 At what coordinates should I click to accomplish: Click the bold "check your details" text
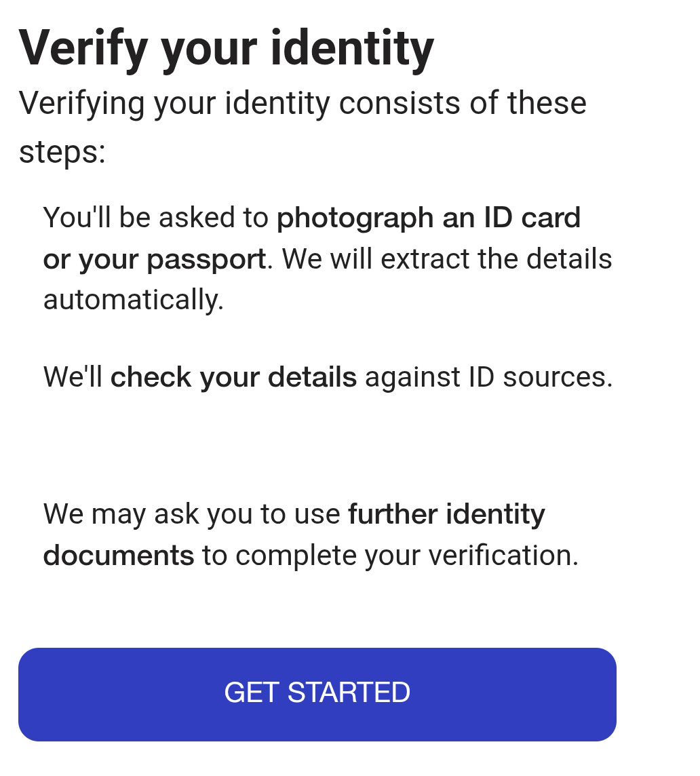coord(233,377)
